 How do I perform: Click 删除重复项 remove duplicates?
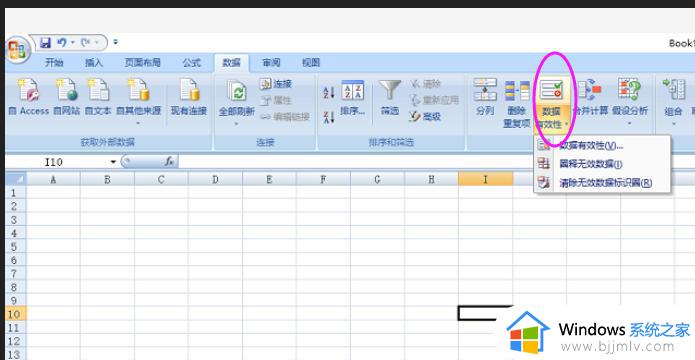(517, 104)
